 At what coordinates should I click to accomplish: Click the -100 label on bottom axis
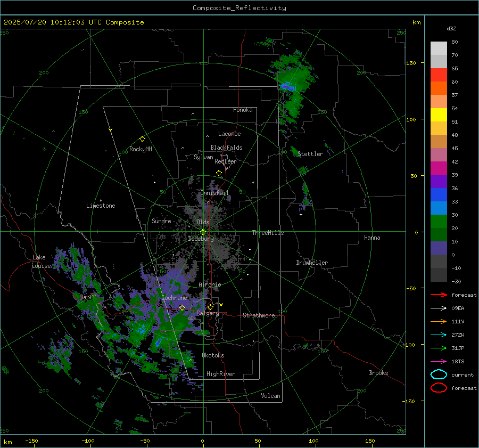click(88, 441)
